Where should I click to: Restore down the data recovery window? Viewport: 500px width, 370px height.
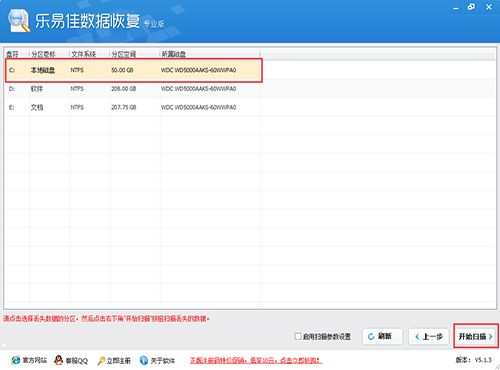(x=471, y=7)
